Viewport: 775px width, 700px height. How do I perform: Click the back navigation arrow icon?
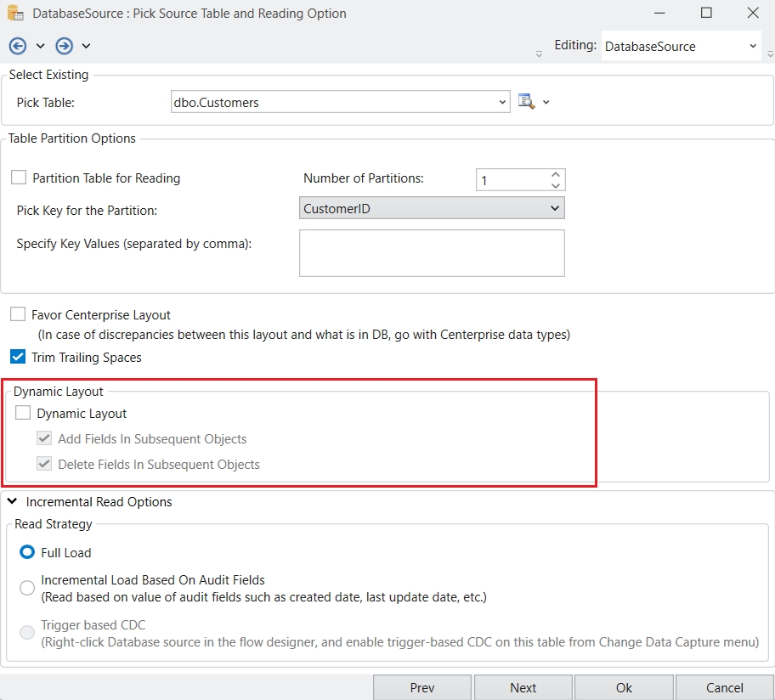tap(18, 46)
